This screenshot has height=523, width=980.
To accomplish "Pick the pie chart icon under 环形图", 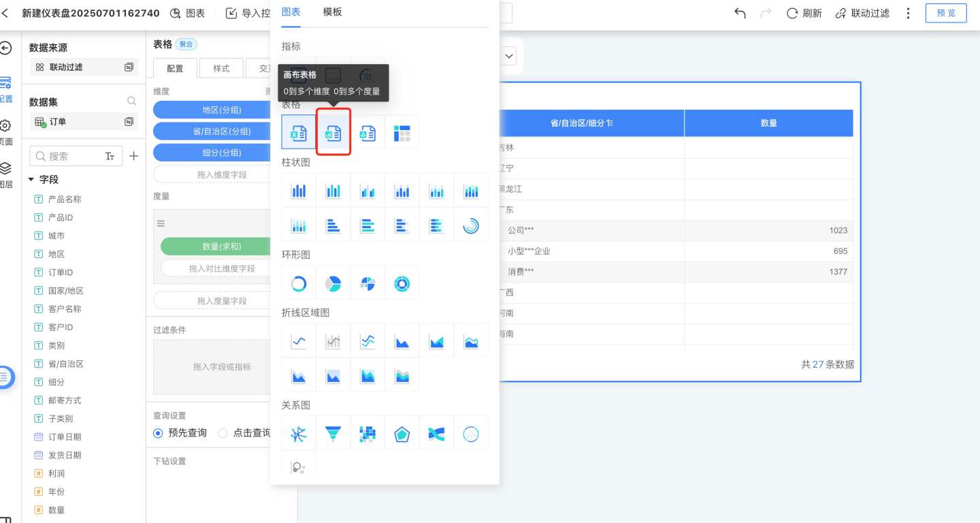I will [333, 283].
